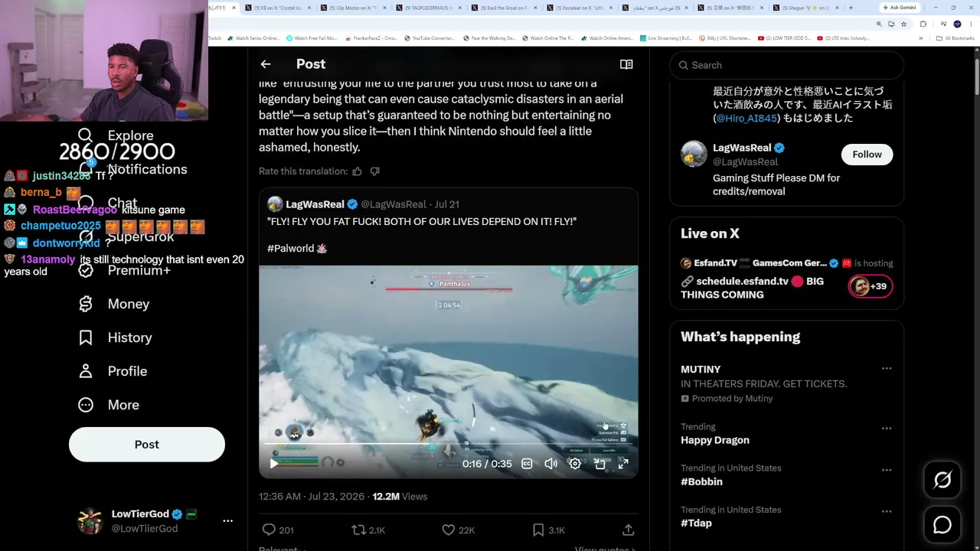Seek on the video progress bar
Screen dimensions: 980x551
click(449, 444)
